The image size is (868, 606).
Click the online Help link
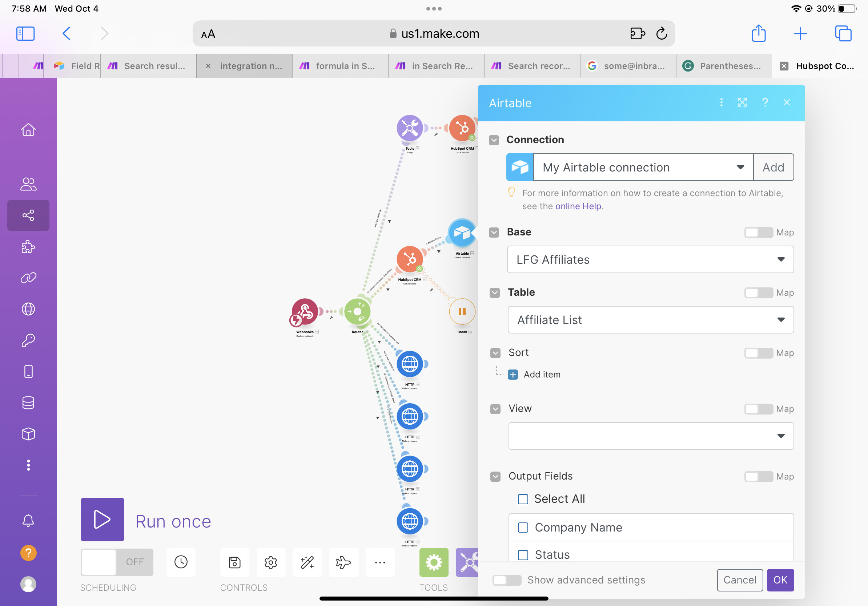578,206
